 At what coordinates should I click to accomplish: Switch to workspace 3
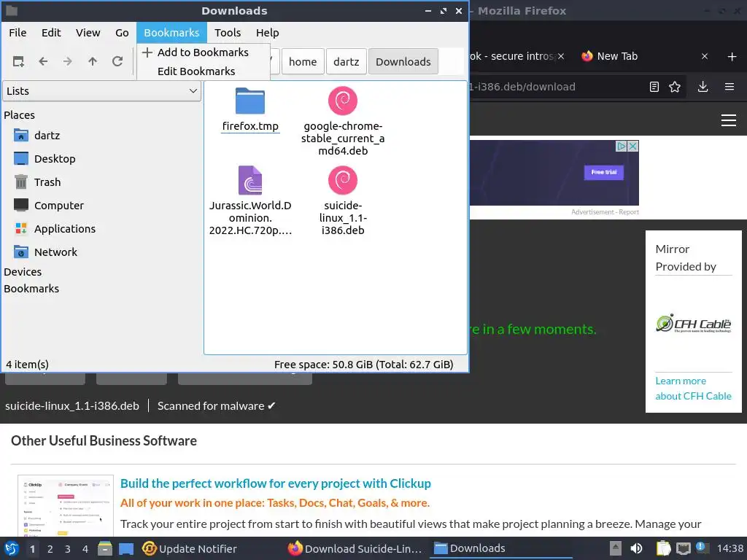(68, 549)
